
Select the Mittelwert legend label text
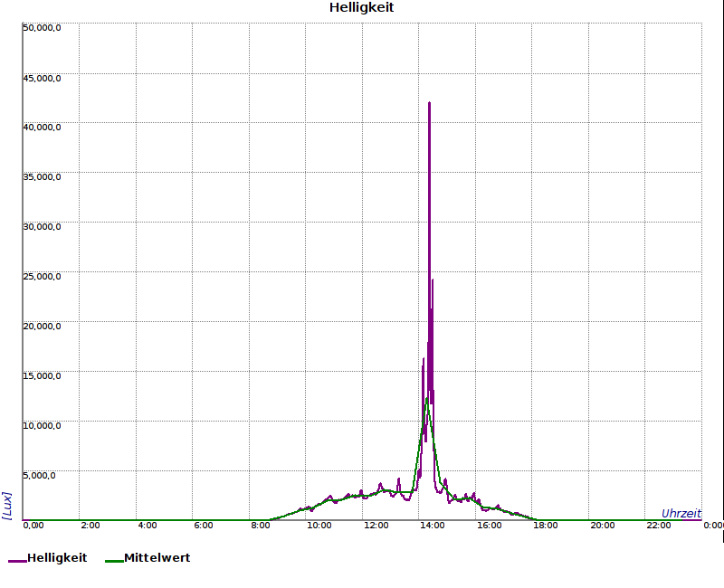point(157,558)
